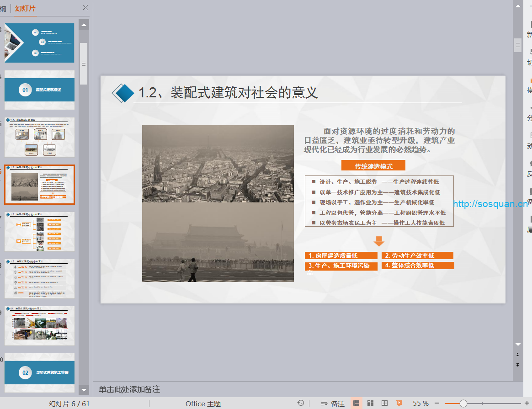
Task: Click zoom out minus button
Action: coord(437,403)
